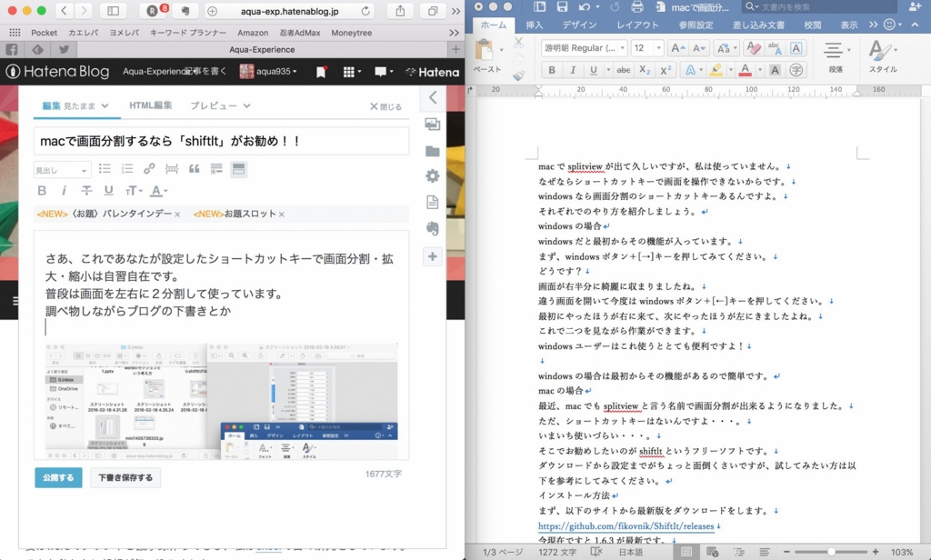Toggle underline U in Hatena editor
The image size is (931, 560).
[x=108, y=191]
